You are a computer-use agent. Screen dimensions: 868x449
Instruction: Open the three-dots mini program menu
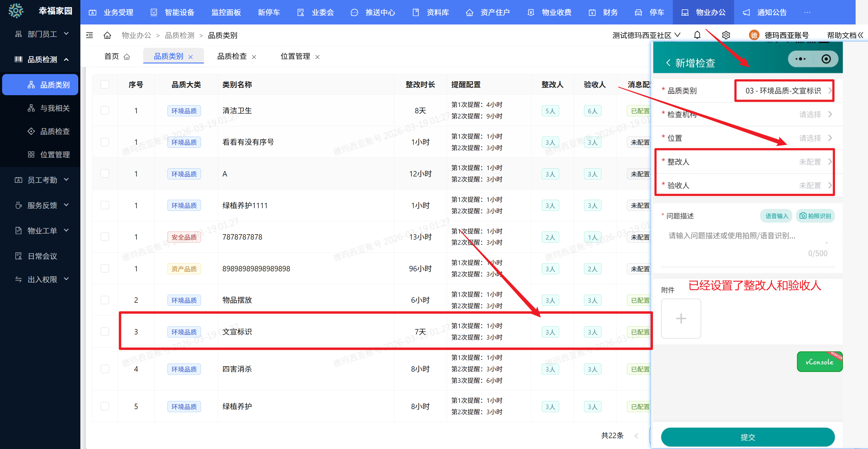[800, 59]
